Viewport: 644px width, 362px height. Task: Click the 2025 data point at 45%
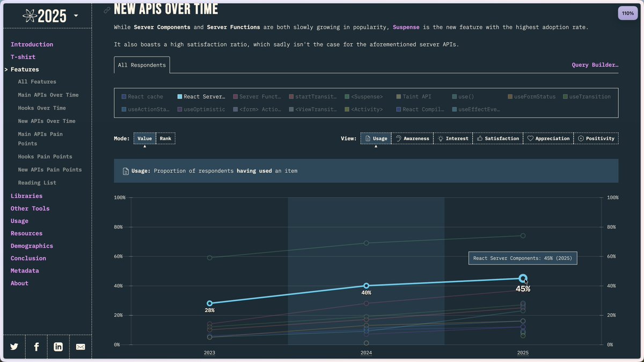point(523,278)
